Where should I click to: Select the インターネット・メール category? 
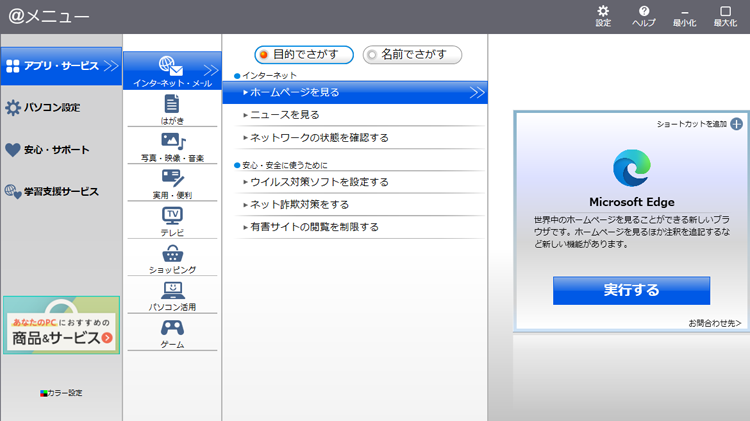(172, 71)
